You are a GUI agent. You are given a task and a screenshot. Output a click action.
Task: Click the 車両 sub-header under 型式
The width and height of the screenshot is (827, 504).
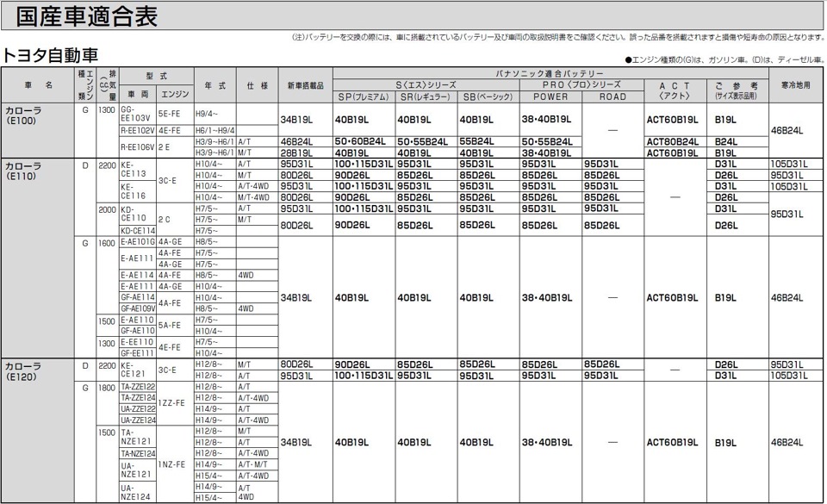tap(138, 94)
